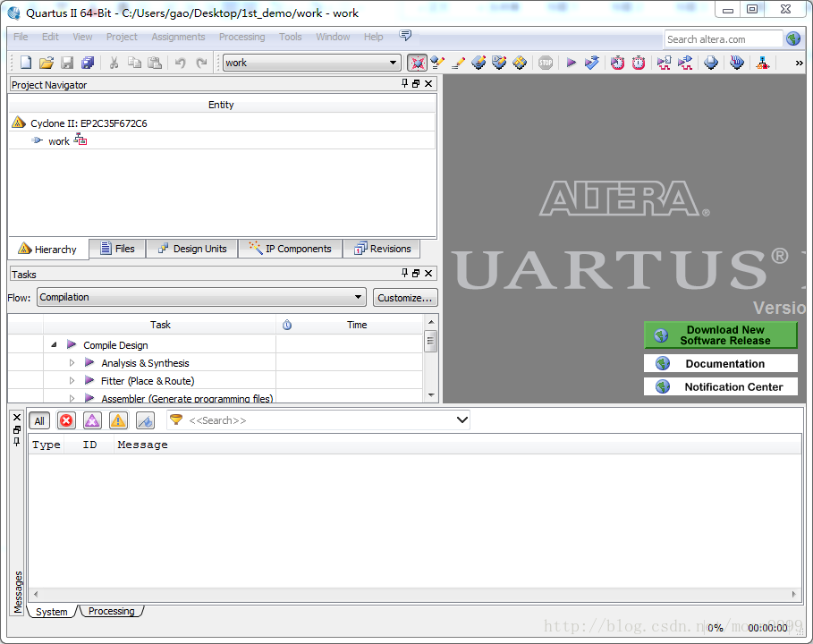Close the Project Navigator panel
The width and height of the screenshot is (813, 644).
click(x=428, y=83)
